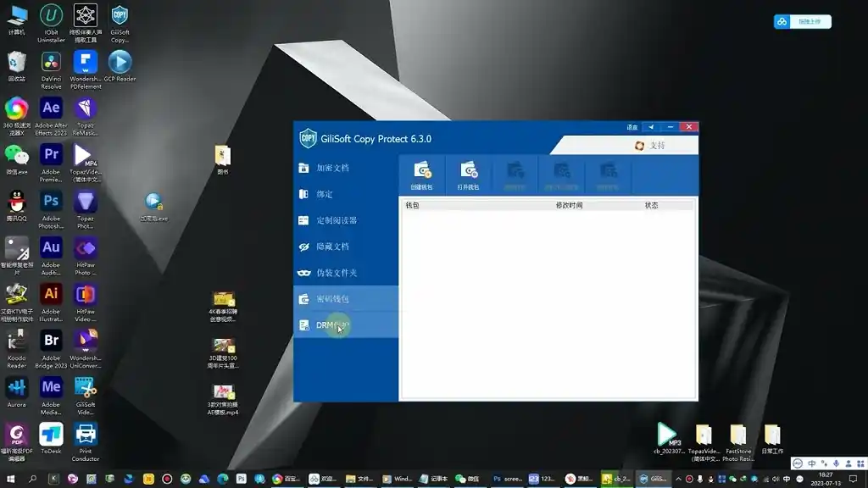Screen dimensions: 868x488
Task: Open 回收站 recycle bin icon
Action: coord(17,66)
